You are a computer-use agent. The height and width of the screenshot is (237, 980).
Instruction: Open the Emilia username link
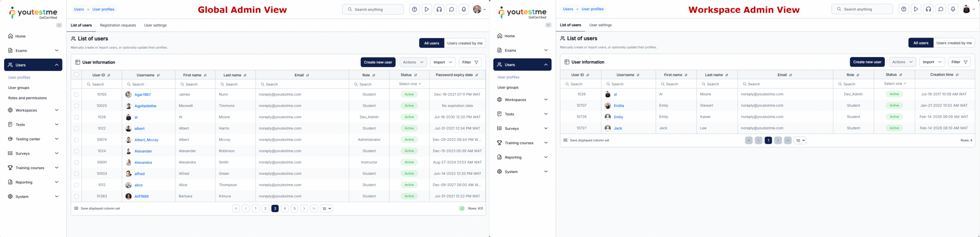pyautogui.click(x=619, y=105)
